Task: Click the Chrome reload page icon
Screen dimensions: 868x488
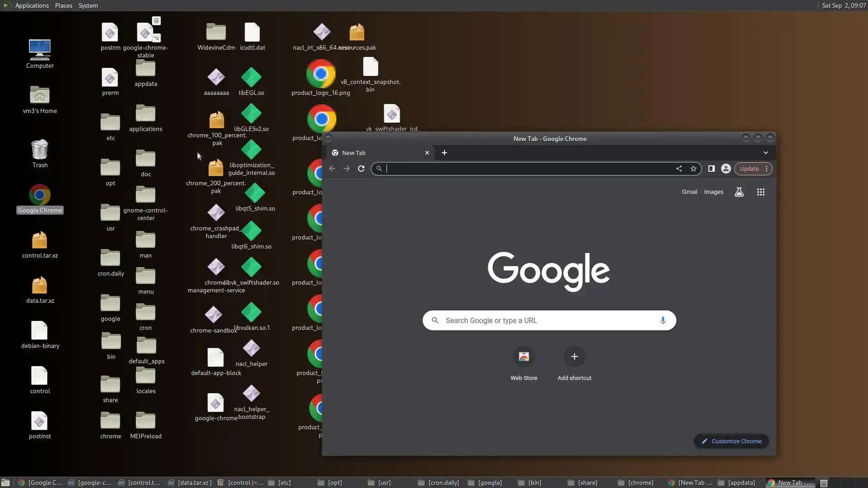Action: click(361, 169)
